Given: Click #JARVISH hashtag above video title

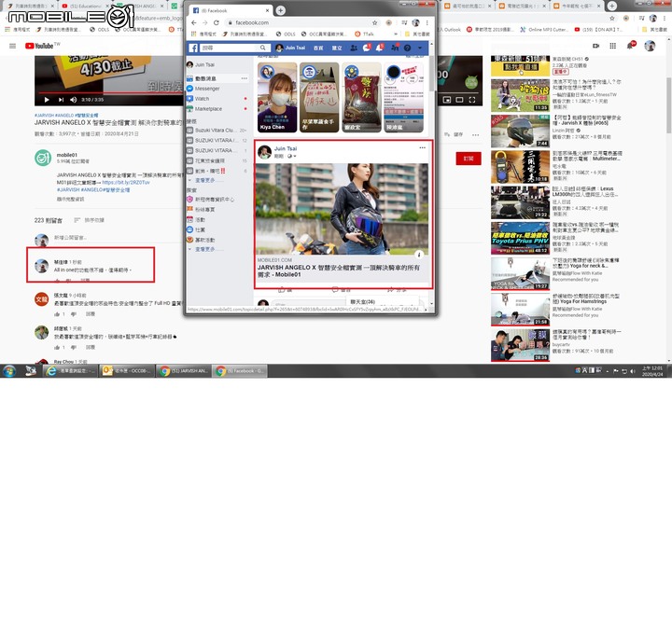Looking at the screenshot, I should [x=42, y=116].
